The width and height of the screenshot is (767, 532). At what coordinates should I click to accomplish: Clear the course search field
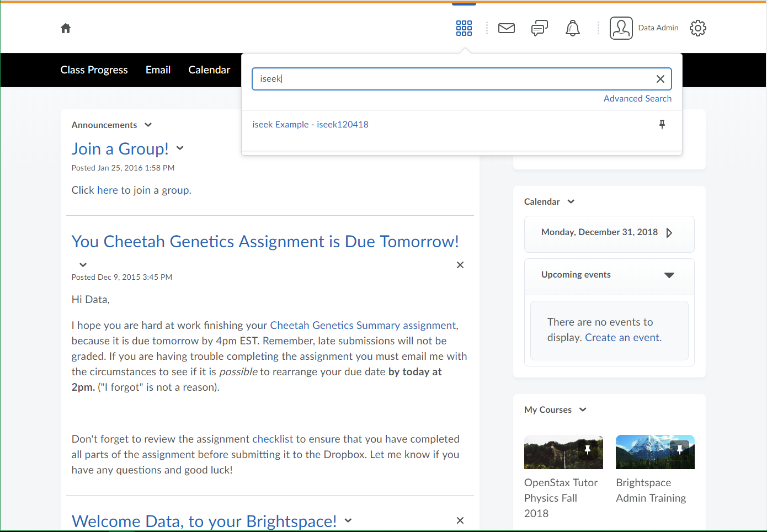tap(660, 79)
